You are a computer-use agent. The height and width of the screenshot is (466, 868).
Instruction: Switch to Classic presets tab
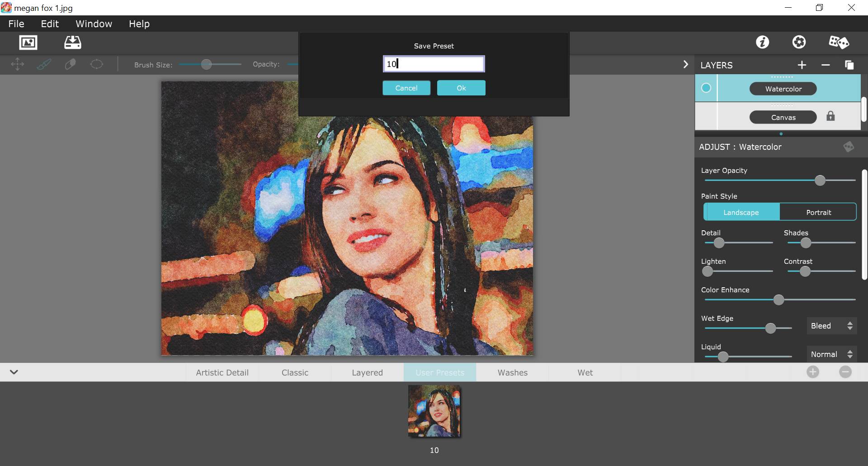click(295, 372)
